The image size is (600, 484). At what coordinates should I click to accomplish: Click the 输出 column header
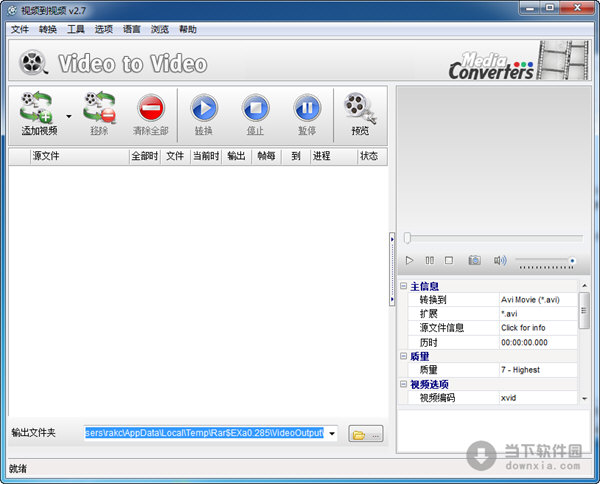click(236, 156)
